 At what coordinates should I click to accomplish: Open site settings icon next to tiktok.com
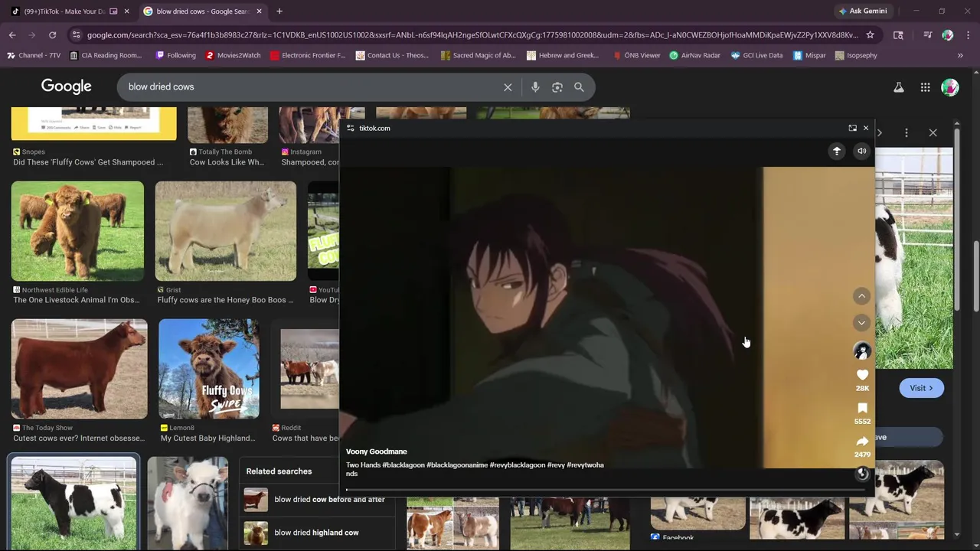[351, 128]
